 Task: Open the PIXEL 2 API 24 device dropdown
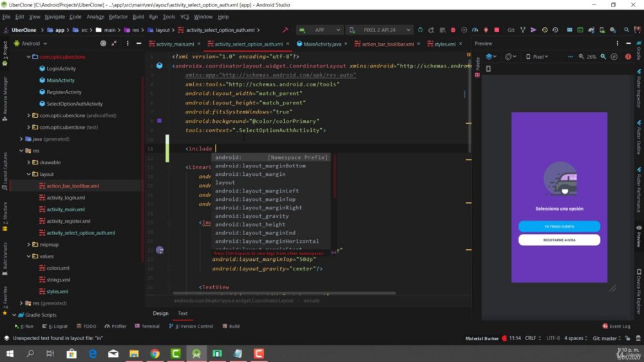point(379,30)
